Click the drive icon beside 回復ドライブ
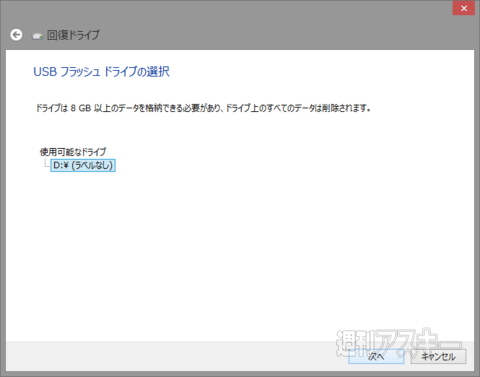Screen dimensions: 480x377 pyautogui.click(x=38, y=36)
